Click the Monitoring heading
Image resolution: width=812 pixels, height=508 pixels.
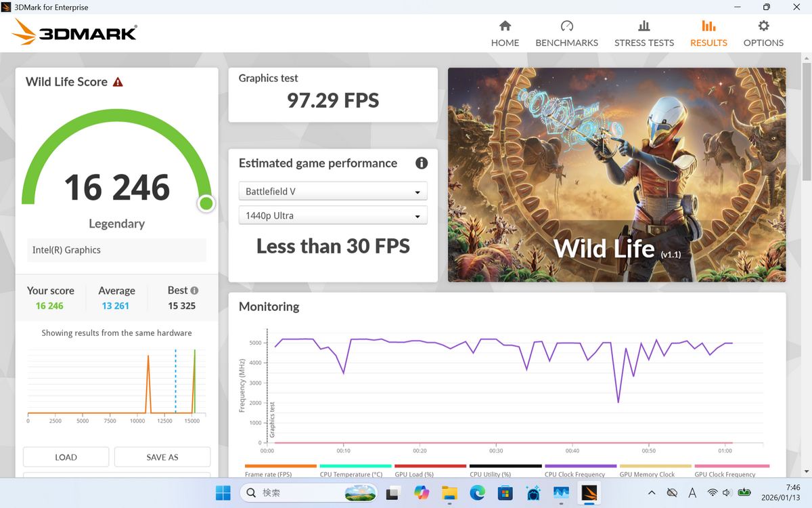click(x=269, y=307)
